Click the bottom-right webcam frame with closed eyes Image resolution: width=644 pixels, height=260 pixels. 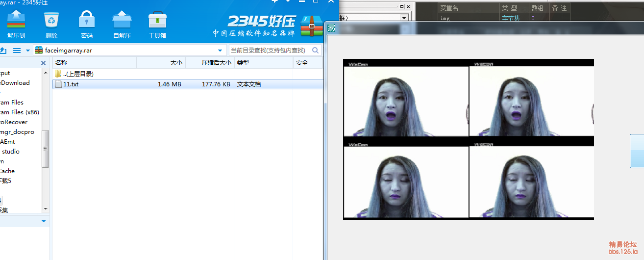click(532, 182)
